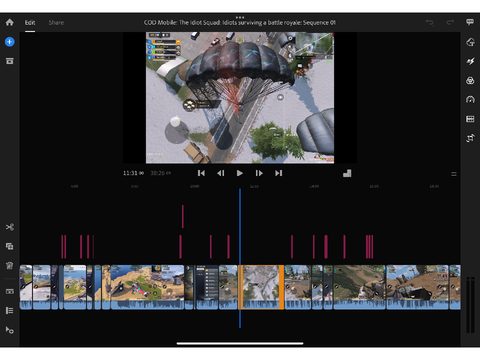Click the 38:26 total duration timecode
480x360 pixels.
click(161, 173)
